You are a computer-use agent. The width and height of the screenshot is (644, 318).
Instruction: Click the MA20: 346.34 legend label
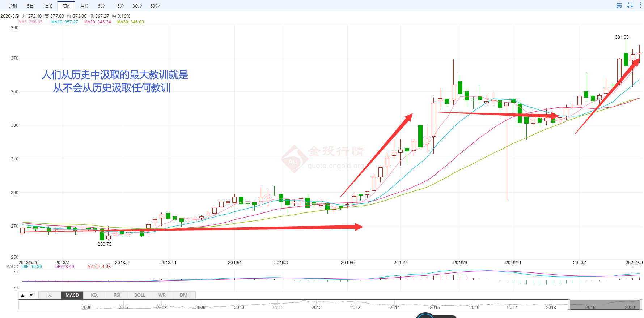(x=98, y=22)
